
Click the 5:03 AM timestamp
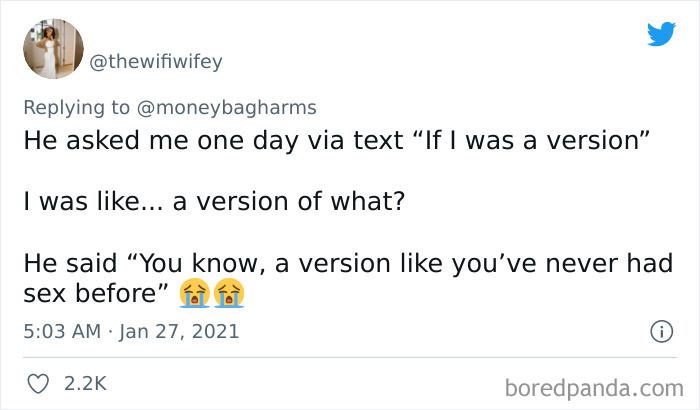62,330
